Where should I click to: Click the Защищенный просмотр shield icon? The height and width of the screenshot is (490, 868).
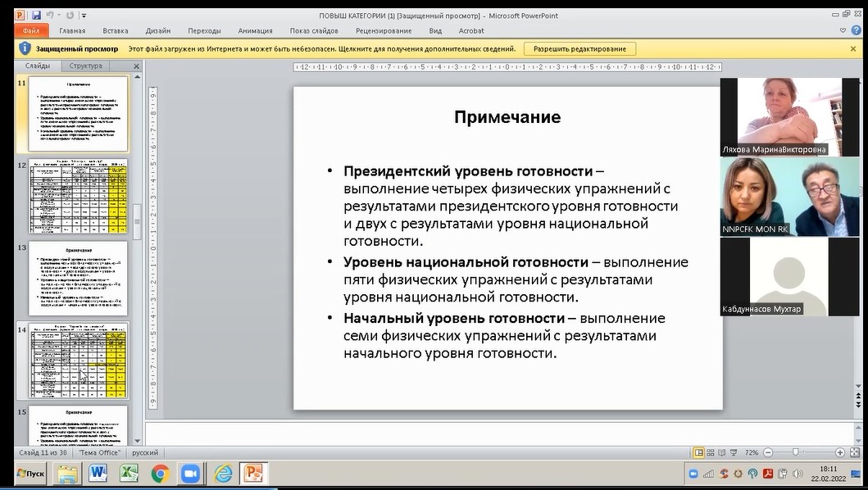(x=25, y=48)
